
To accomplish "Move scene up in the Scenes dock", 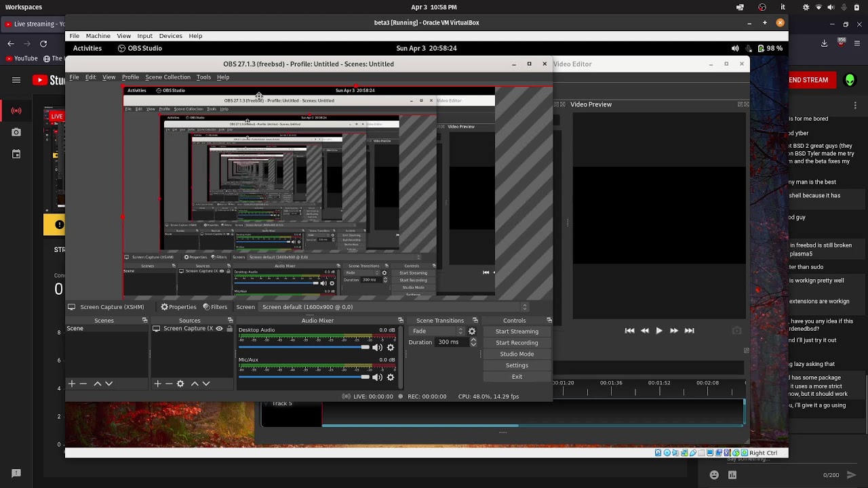I will [x=97, y=384].
